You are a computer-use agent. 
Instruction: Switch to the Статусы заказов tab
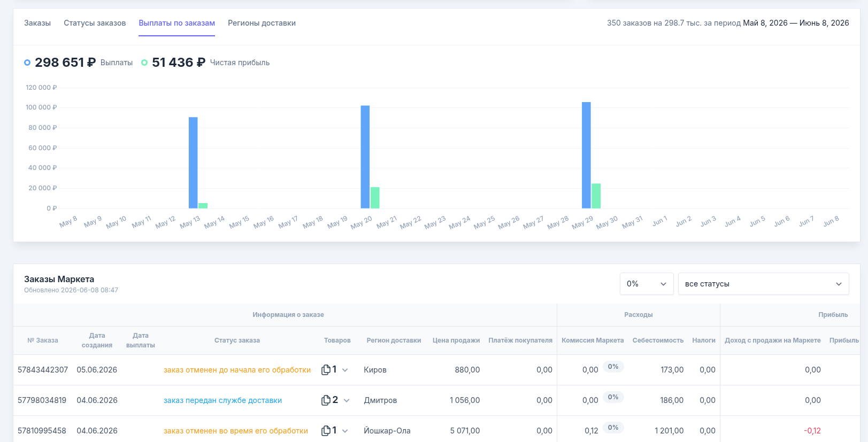coord(95,23)
